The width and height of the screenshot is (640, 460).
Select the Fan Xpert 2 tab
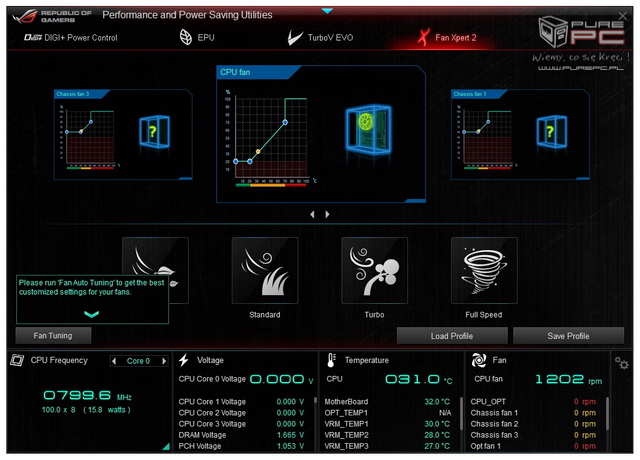(447, 38)
